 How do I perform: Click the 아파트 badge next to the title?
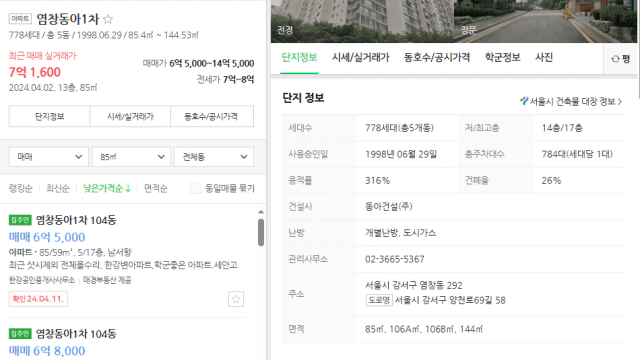pos(20,19)
